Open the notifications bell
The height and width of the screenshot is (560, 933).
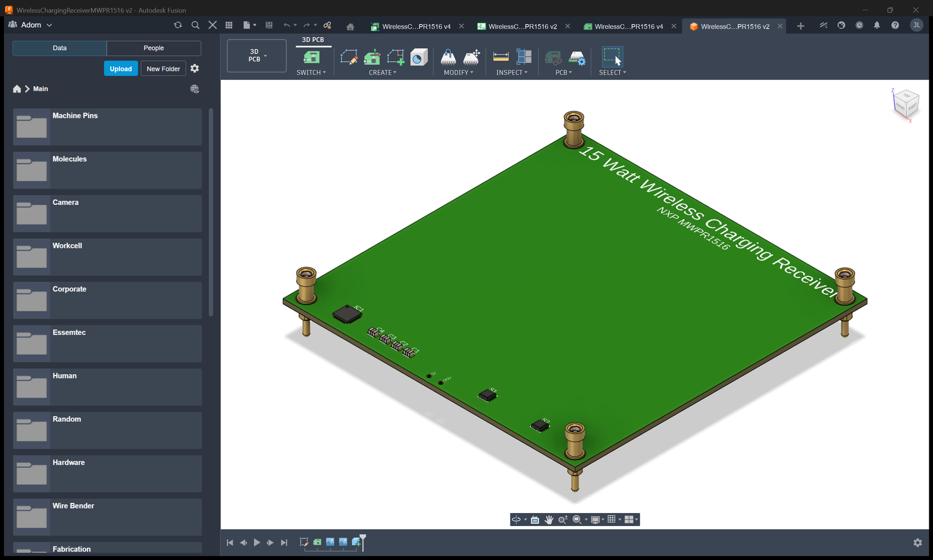coord(876,25)
